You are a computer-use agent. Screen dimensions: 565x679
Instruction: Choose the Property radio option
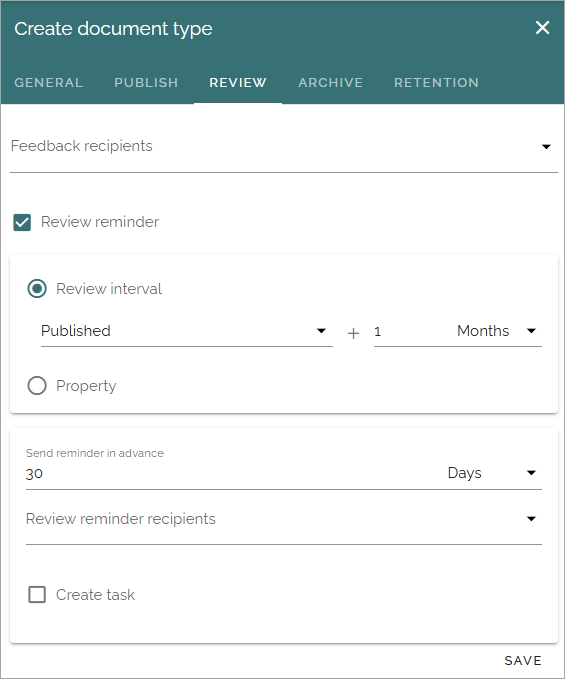tap(37, 385)
